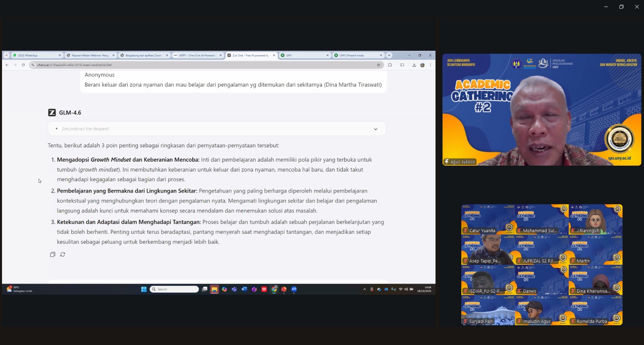The height and width of the screenshot is (345, 644).
Task: Expand the Deconstruct the Request section
Action: click(x=375, y=129)
